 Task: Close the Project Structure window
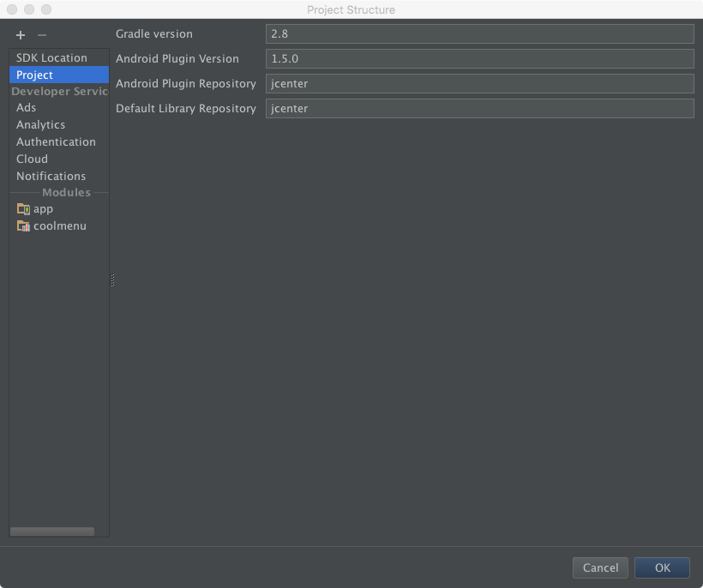[x=12, y=9]
